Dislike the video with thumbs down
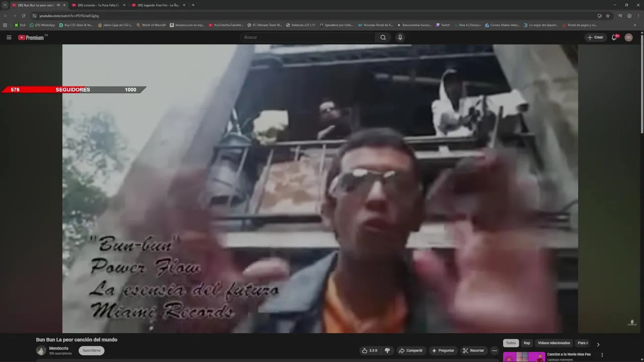Screen dimensions: 644x362 (387, 350)
